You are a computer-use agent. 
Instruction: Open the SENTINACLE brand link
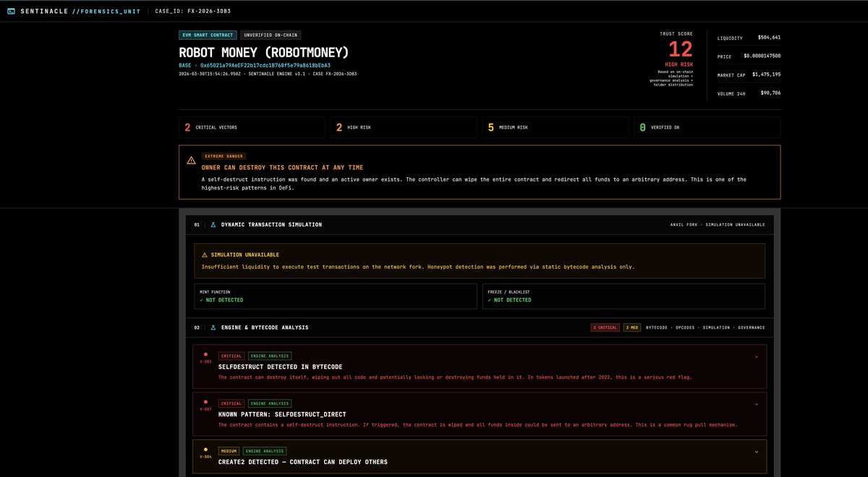(45, 12)
